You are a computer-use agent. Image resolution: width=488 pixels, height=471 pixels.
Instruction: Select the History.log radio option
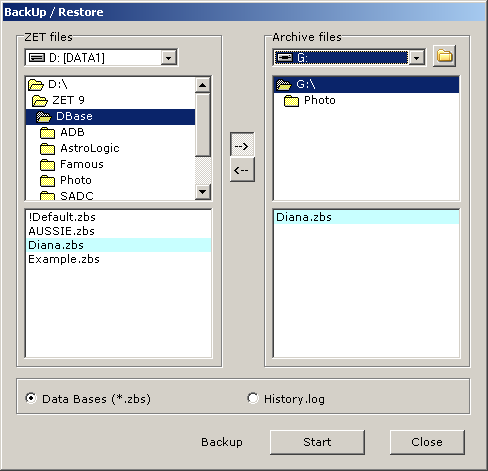point(253,398)
